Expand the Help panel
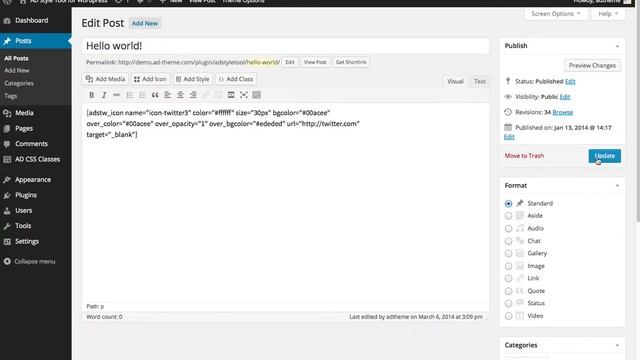 [608, 14]
